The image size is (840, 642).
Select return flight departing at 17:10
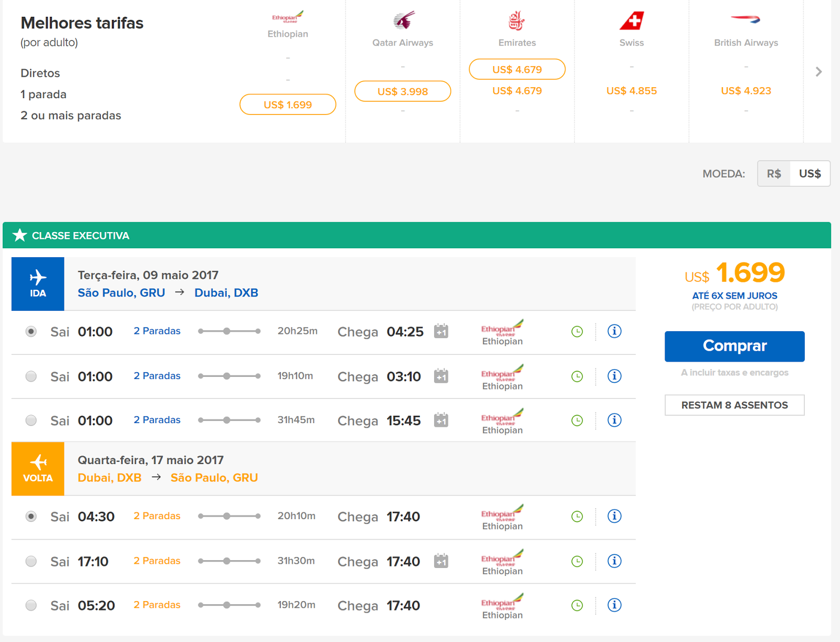tap(31, 561)
